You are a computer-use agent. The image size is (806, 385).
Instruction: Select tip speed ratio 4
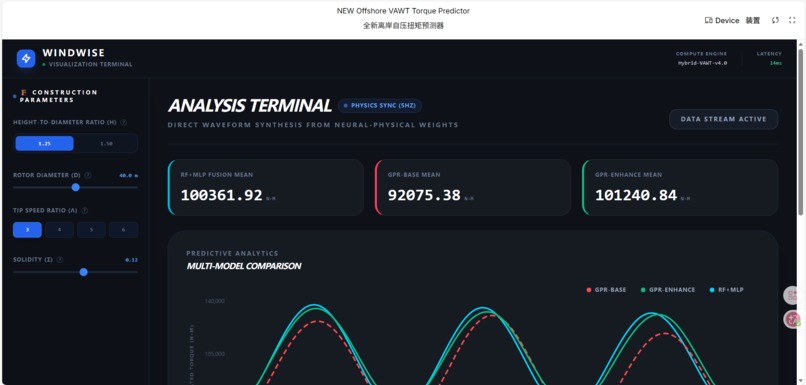point(59,230)
